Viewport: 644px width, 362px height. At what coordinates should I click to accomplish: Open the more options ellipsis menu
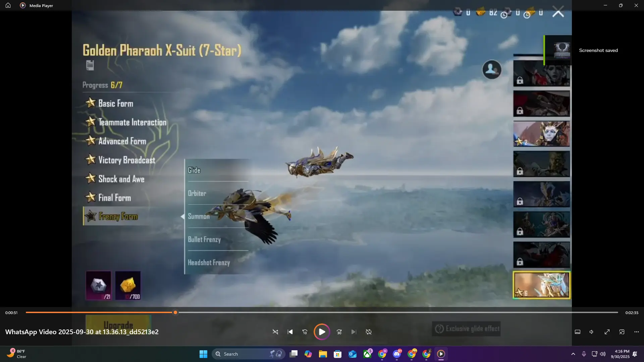click(637, 332)
